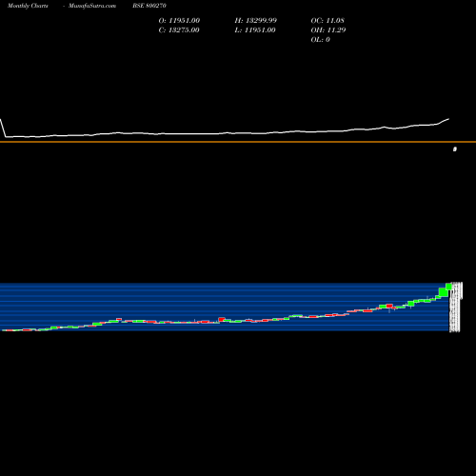476x476 pixels.
Task: Click the close value C: 13275.00
Action: click(x=179, y=30)
